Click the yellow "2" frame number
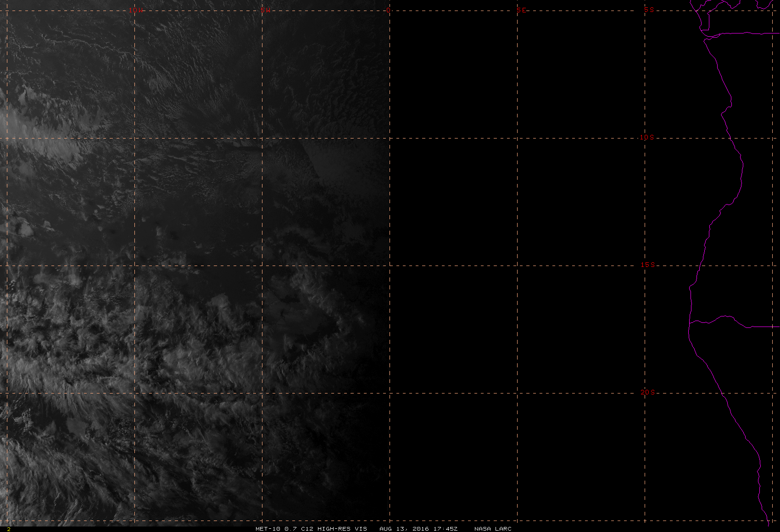780x532 pixels. [x=8, y=529]
